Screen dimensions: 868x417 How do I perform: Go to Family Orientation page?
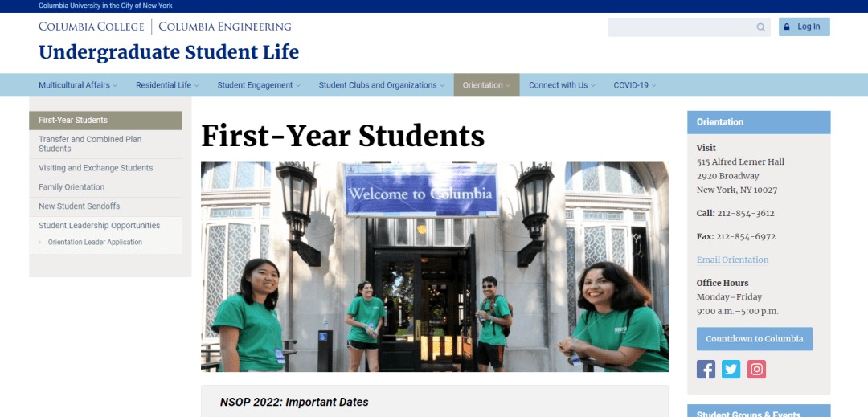tap(106, 187)
